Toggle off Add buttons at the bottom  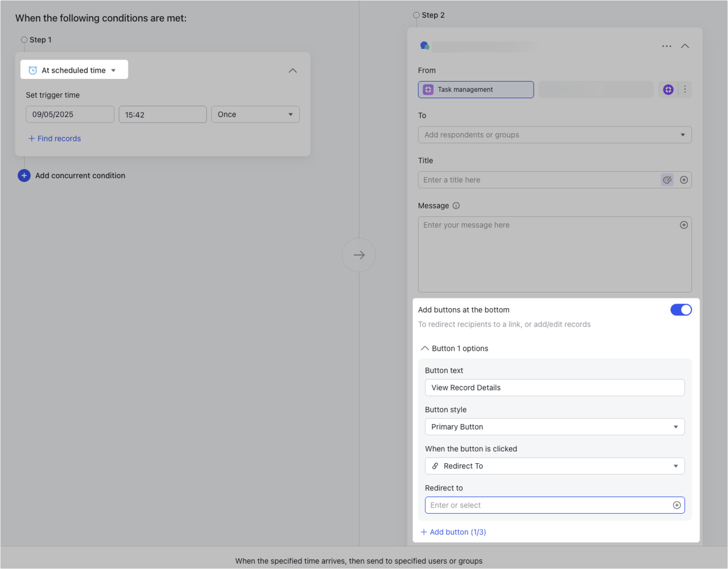(x=681, y=310)
